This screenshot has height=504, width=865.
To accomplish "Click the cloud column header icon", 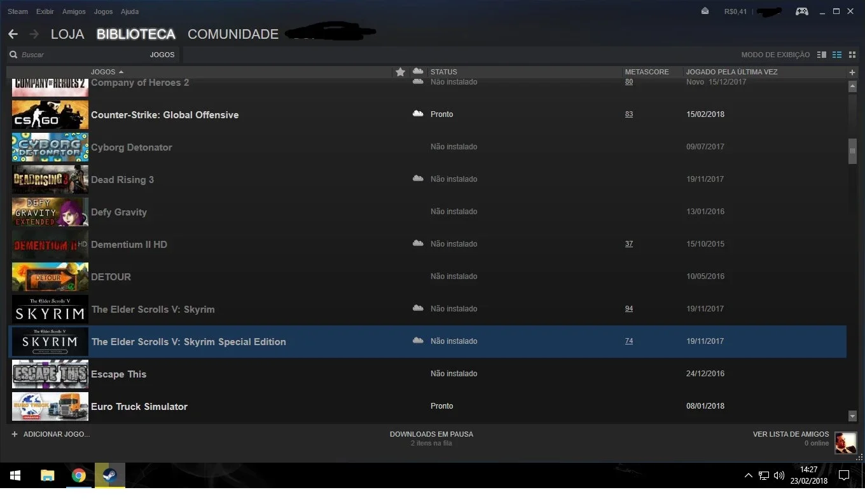I will [418, 71].
